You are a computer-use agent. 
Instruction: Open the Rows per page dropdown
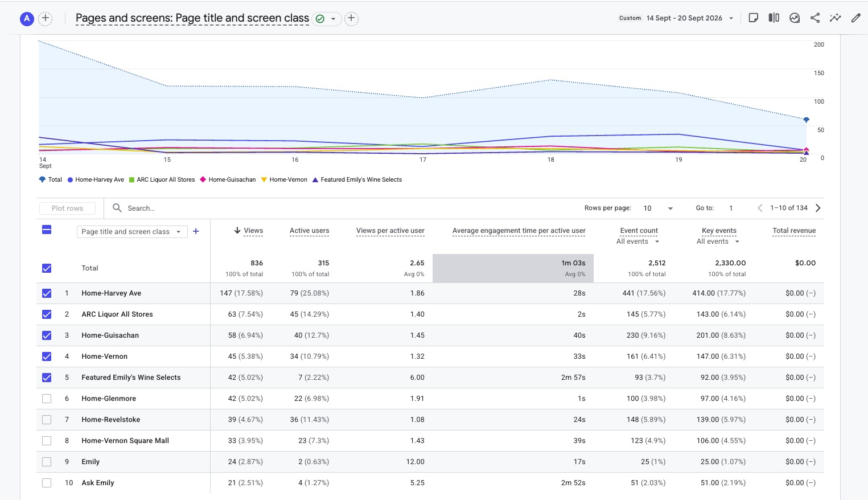pos(659,208)
